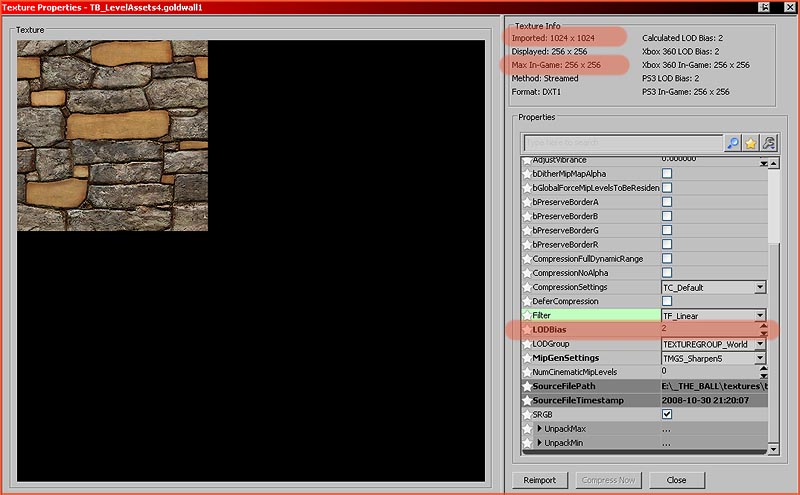
Task: Click the properties search input field
Action: [623, 143]
